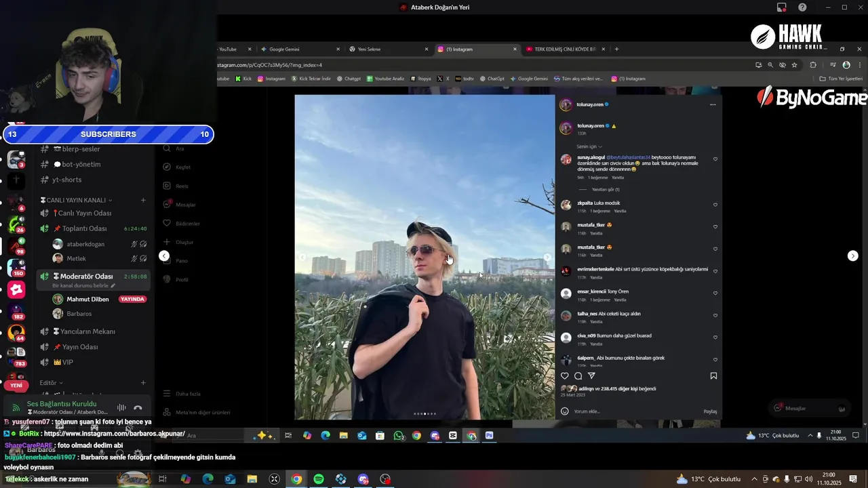This screenshot has width=868, height=488.
Task: Like the comment by sunay.akogul
Action: pos(715,159)
